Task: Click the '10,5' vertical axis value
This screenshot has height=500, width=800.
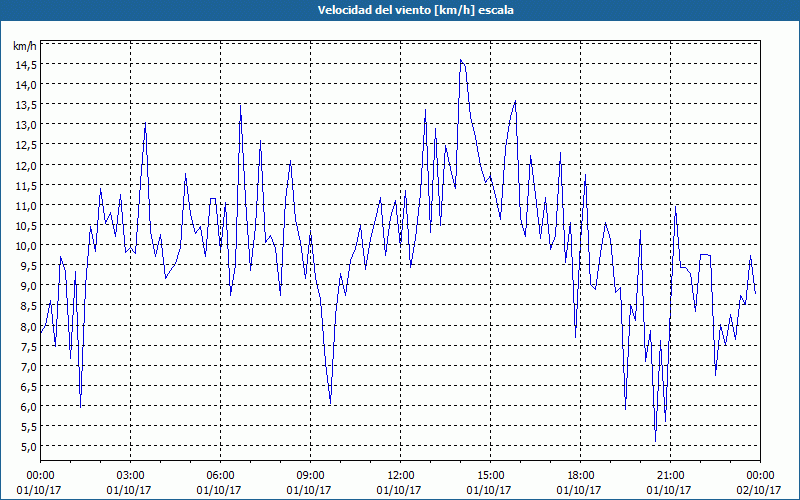Action: pyautogui.click(x=27, y=226)
